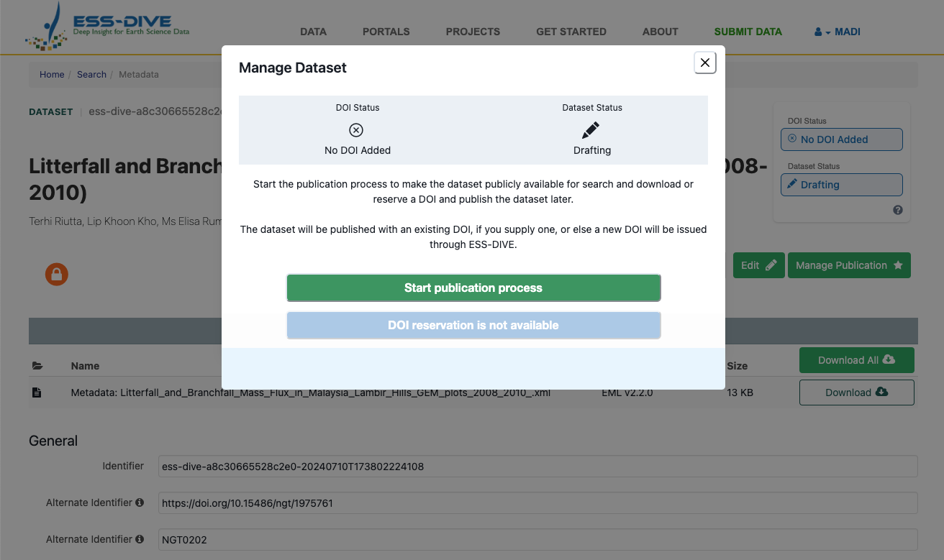Follow the Search breadcrumb link

coord(91,75)
